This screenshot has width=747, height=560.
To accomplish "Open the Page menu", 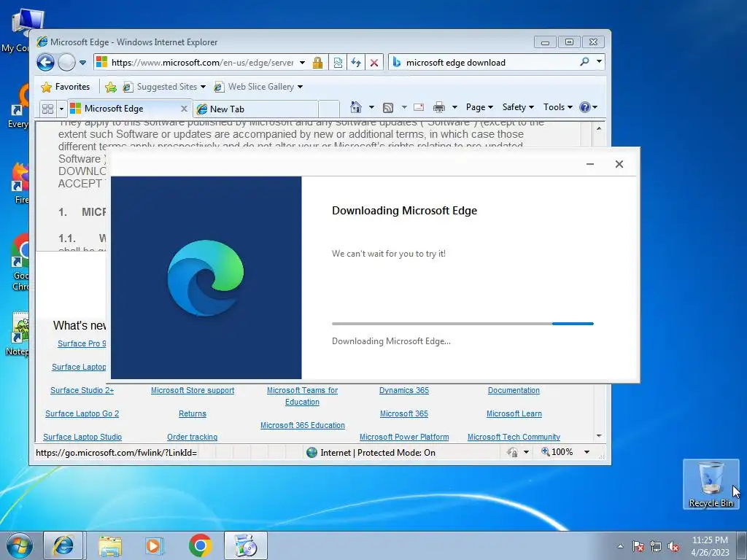I will tap(479, 107).
